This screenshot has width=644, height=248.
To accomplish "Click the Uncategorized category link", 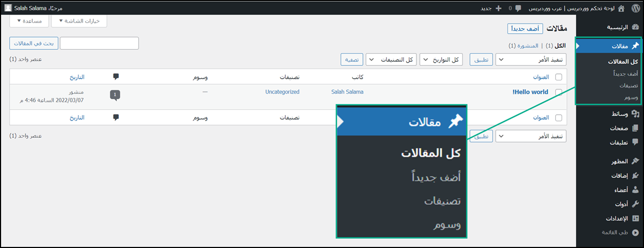I will [x=282, y=92].
